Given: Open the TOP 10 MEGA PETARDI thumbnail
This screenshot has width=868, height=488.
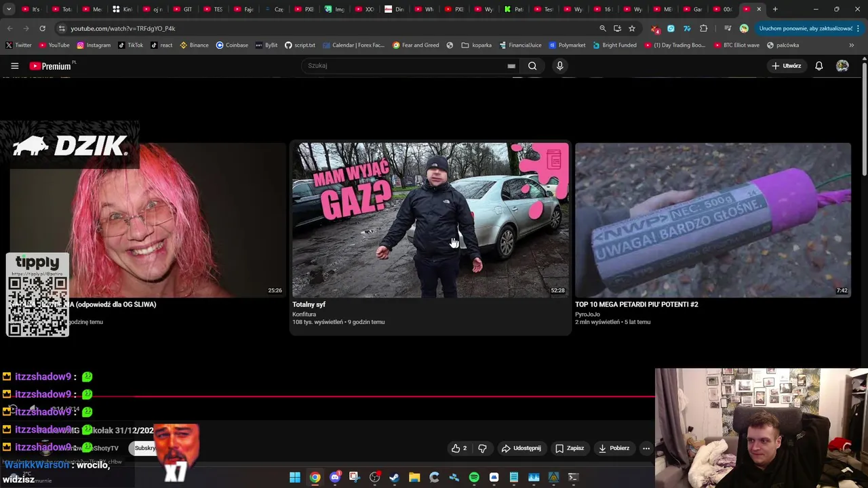Looking at the screenshot, I should (713, 220).
